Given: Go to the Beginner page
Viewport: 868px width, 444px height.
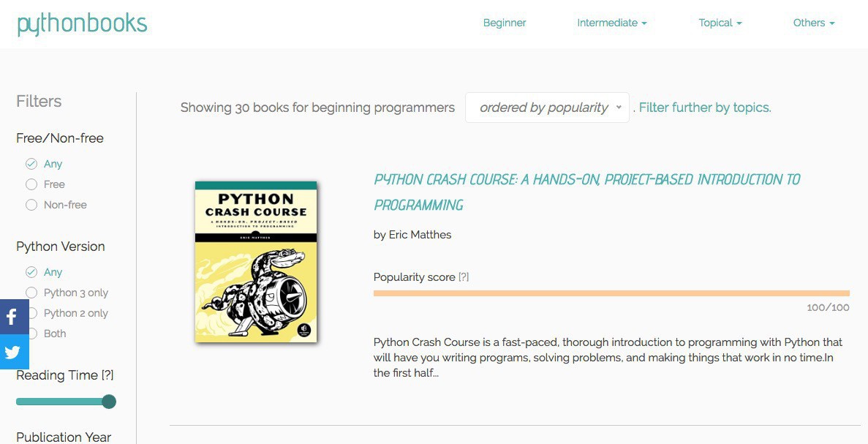Looking at the screenshot, I should 505,23.
